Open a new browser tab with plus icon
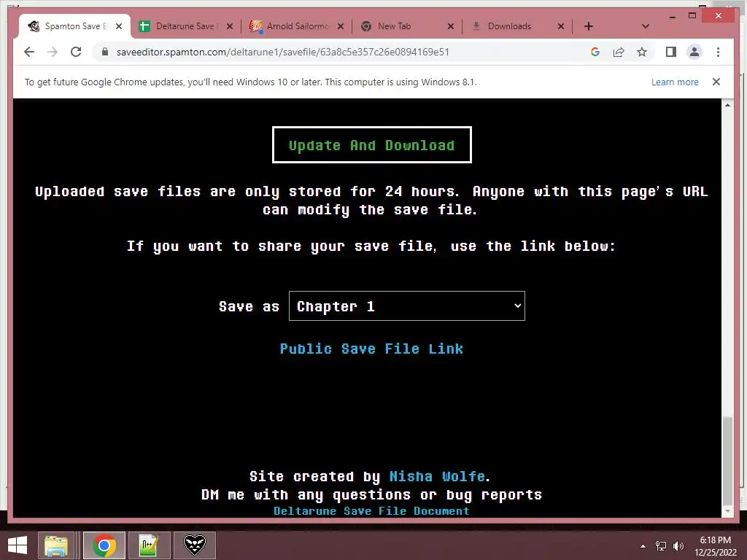Image resolution: width=747 pixels, height=560 pixels. click(589, 26)
